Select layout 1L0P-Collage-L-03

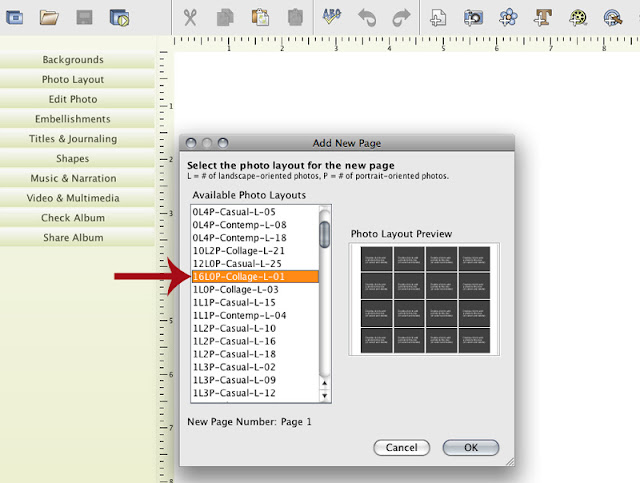(255, 289)
